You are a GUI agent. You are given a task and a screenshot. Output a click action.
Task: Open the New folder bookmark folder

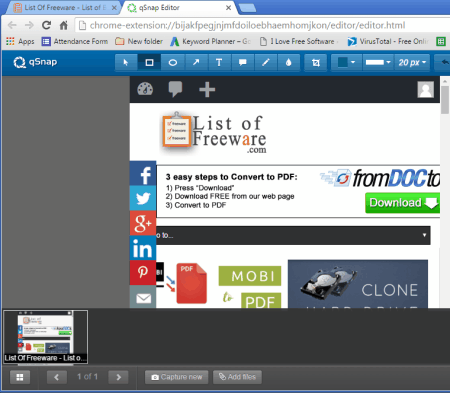point(139,41)
